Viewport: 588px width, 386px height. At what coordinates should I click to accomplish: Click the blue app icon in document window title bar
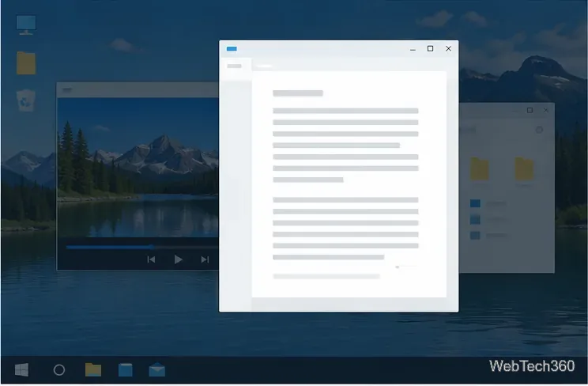pos(232,49)
